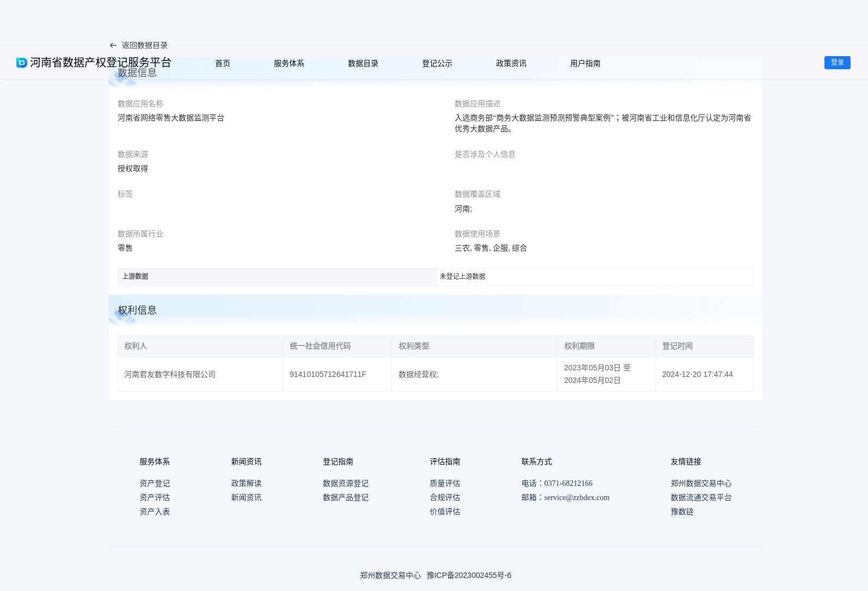Screen dimensions: 868x591
Task: Open footer link 政策解读
Action: (246, 483)
